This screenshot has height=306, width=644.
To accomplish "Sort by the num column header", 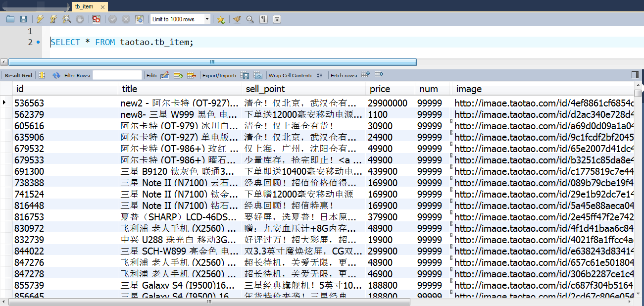I will coord(433,89).
